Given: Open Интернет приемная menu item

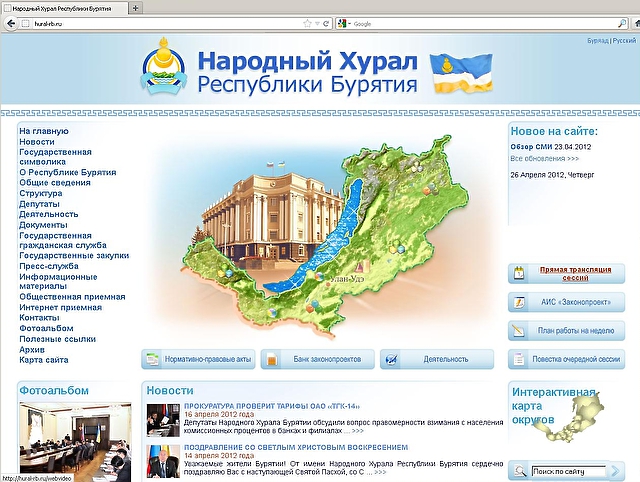Looking at the screenshot, I should point(60,307).
